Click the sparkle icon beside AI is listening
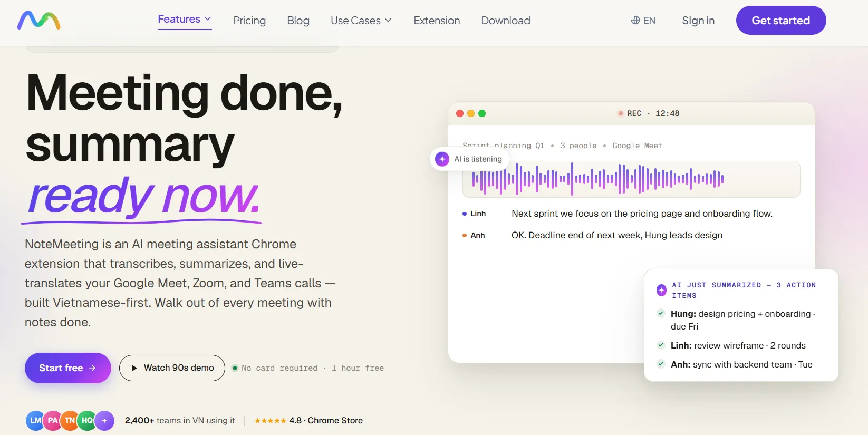Image resolution: width=868 pixels, height=435 pixels. [x=442, y=159]
